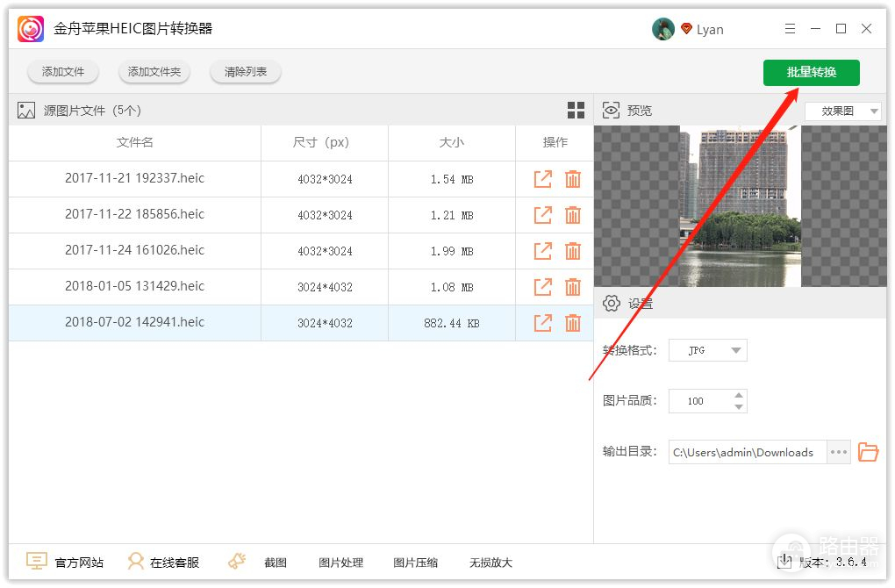
Task: Open 图片压缩 in the bottom bar
Action: tap(415, 563)
